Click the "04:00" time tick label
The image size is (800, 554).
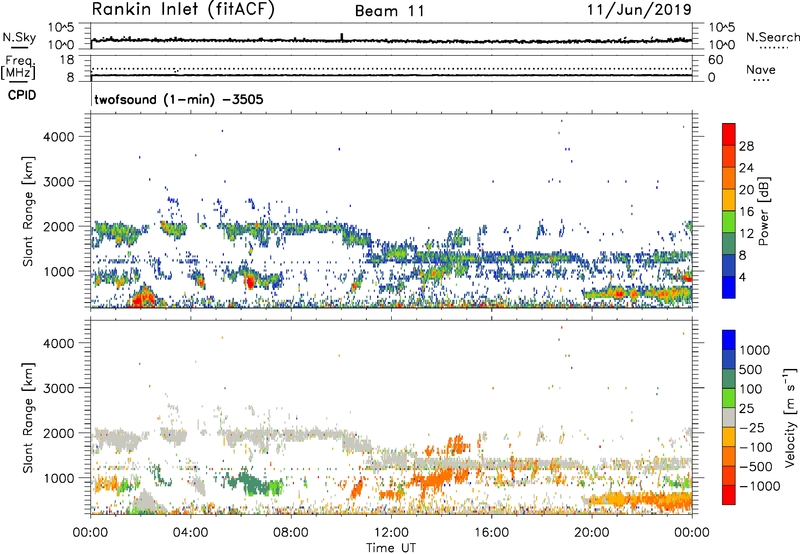[191, 533]
